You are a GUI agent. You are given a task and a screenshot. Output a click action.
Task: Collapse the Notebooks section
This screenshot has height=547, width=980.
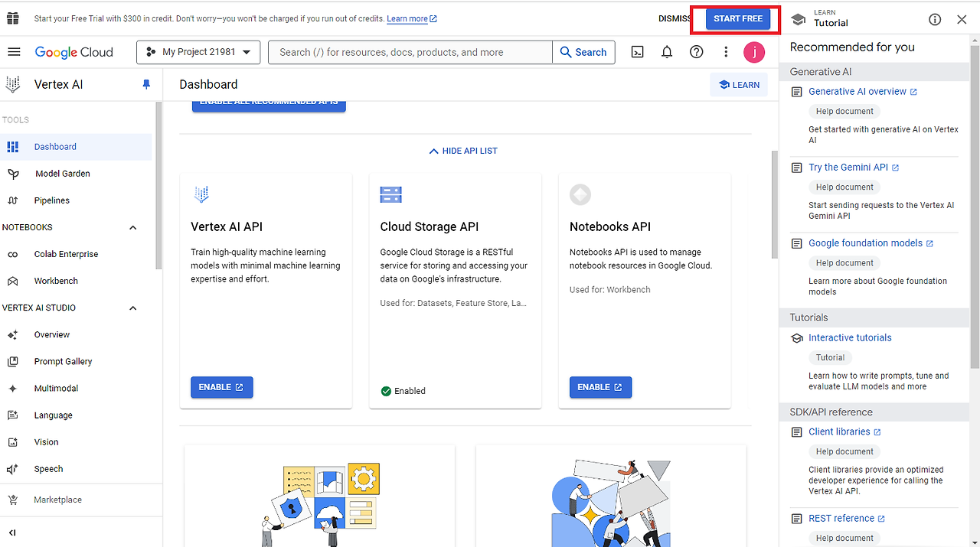pyautogui.click(x=132, y=228)
